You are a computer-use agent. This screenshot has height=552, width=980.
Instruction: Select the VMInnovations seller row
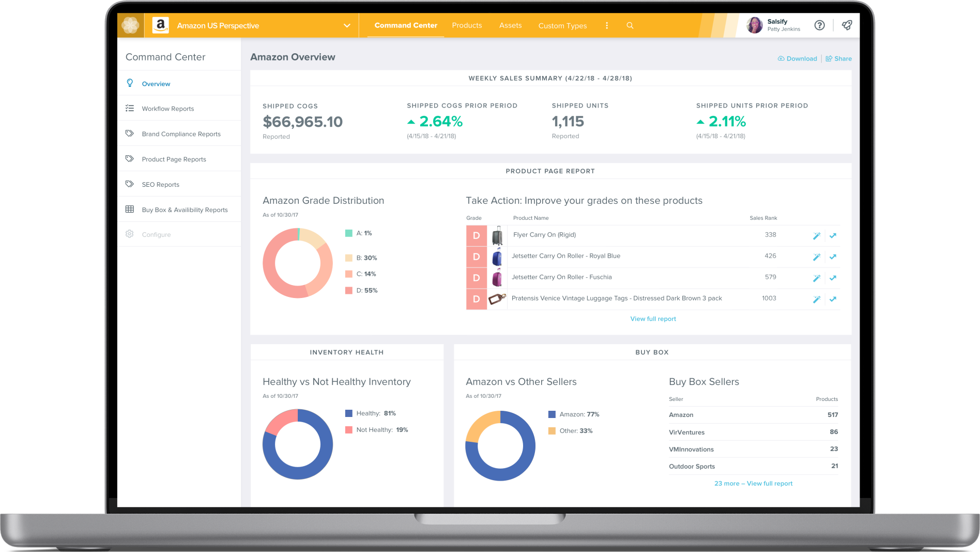pyautogui.click(x=753, y=449)
